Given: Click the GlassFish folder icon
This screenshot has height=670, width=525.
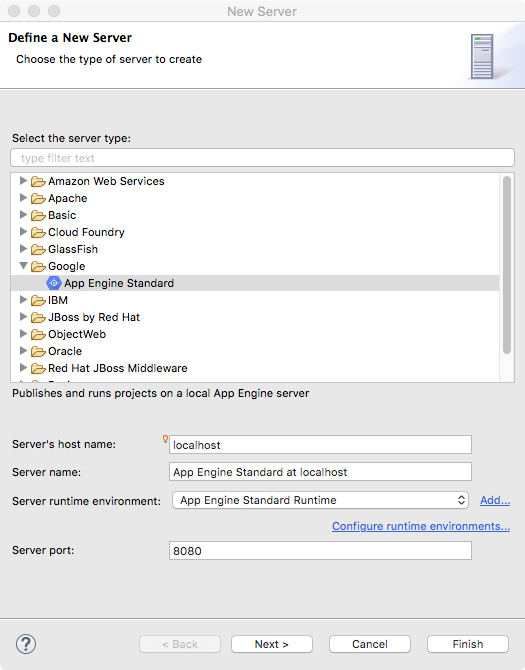Looking at the screenshot, I should point(38,250).
